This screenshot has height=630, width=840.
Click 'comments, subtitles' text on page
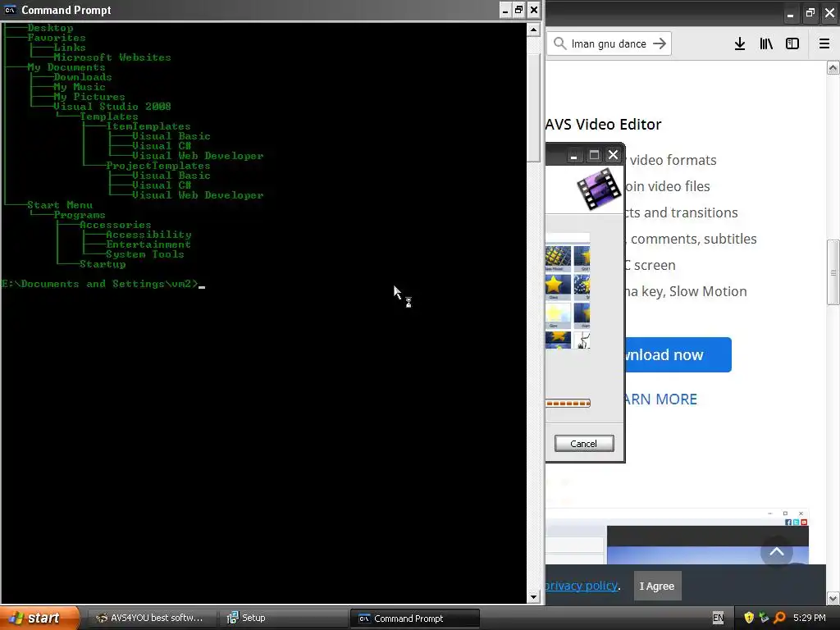[x=694, y=239]
